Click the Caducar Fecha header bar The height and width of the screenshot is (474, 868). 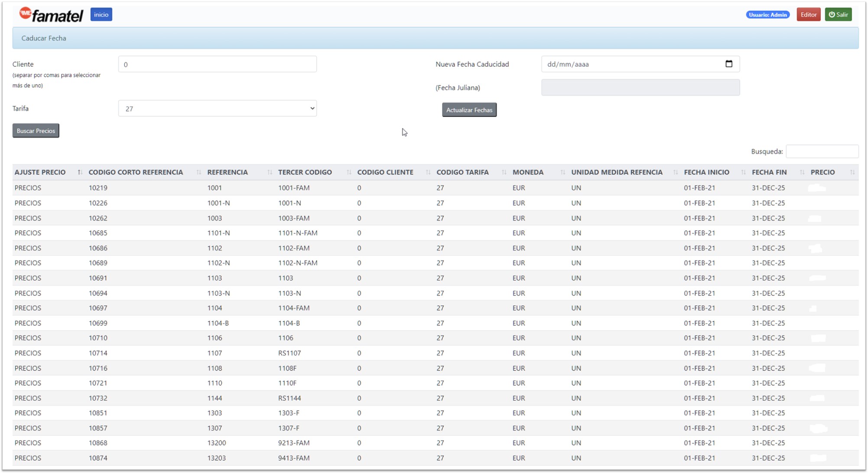435,38
